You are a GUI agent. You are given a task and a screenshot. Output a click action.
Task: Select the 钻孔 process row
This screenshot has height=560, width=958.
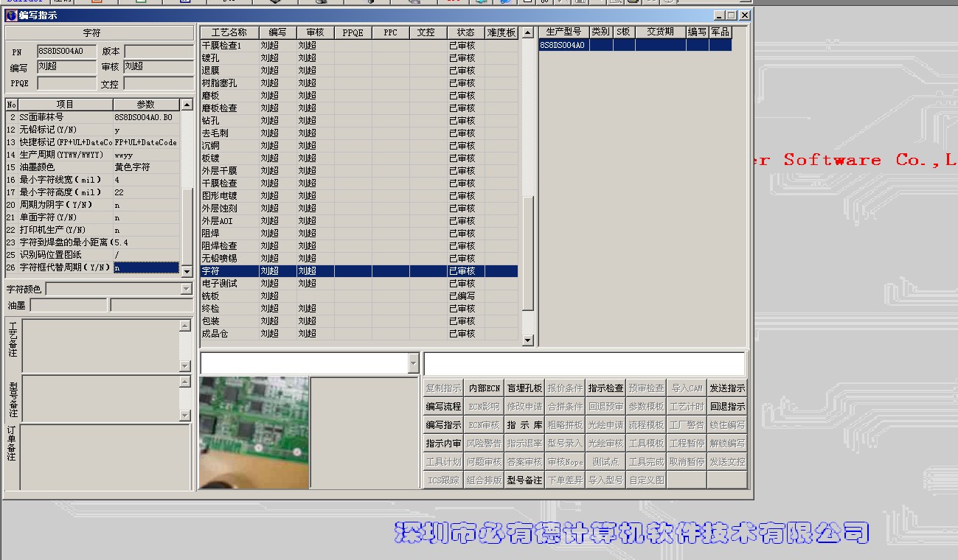[x=359, y=121]
